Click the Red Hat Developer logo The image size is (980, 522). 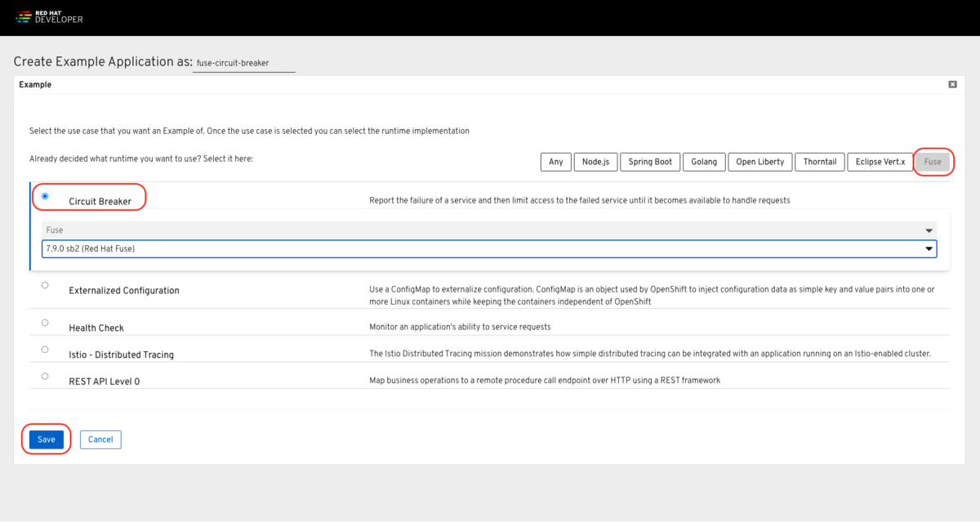pyautogui.click(x=50, y=17)
